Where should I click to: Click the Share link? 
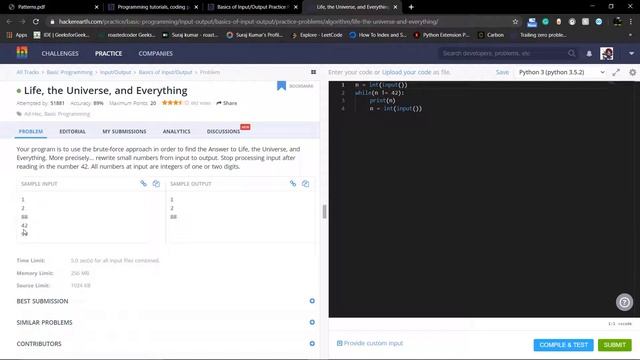point(227,103)
